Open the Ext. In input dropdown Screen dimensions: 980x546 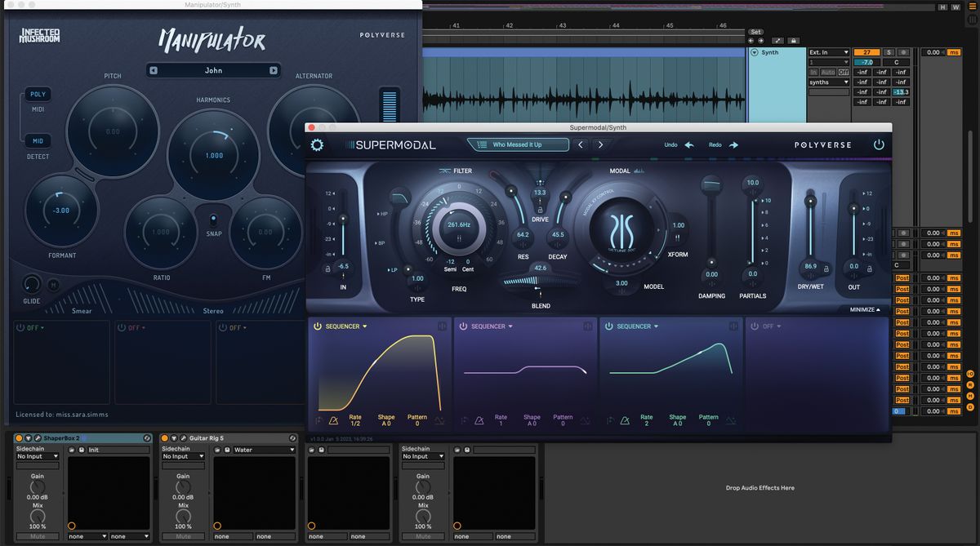click(x=827, y=51)
